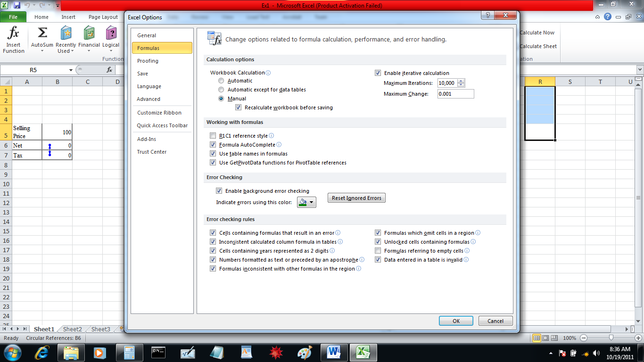
Task: Click the Maximum Change input field
Action: click(x=455, y=94)
